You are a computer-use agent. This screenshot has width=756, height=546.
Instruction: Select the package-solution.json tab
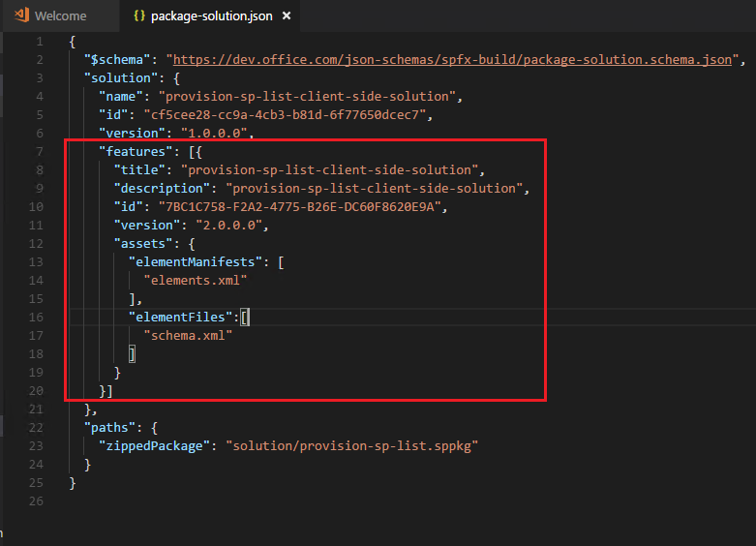211,15
